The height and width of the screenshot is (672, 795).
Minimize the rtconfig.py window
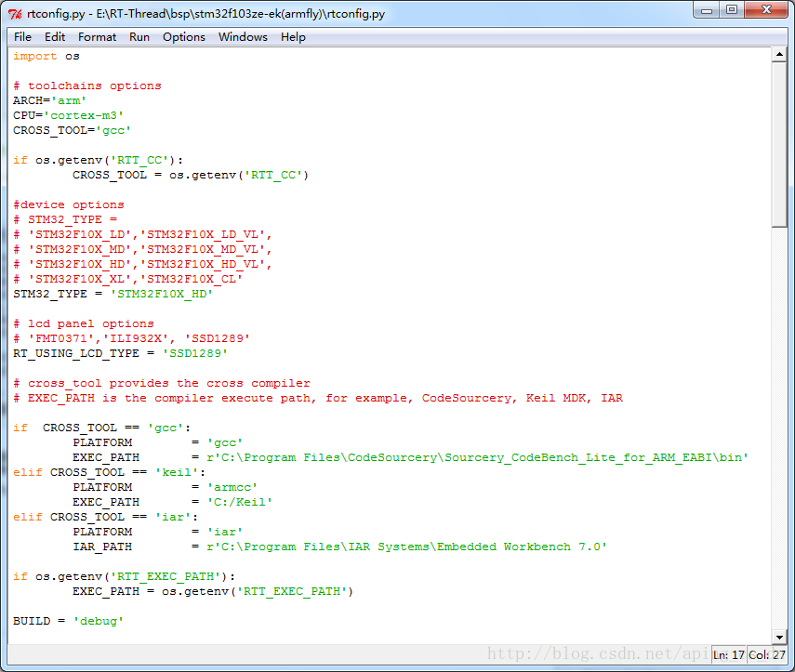(x=707, y=9)
